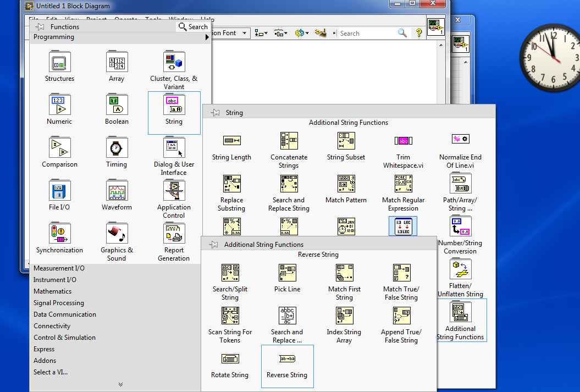This screenshot has height=392, width=580.
Task: Open the Reverse String function
Action: pos(287,358)
